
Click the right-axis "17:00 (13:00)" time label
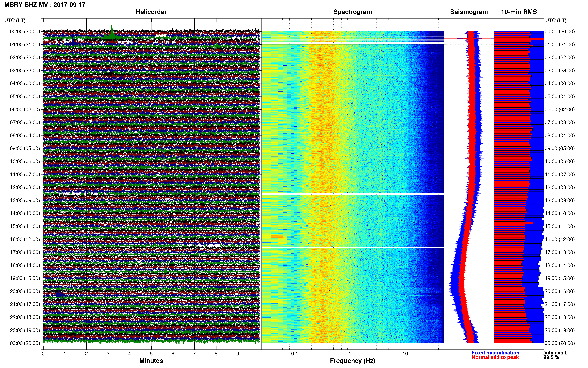click(x=560, y=252)
